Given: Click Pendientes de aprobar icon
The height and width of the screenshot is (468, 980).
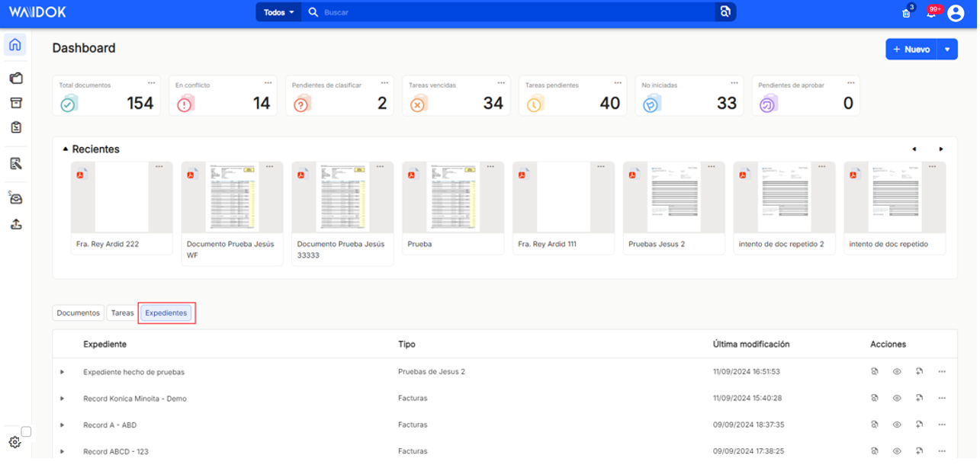Looking at the screenshot, I should click(768, 105).
